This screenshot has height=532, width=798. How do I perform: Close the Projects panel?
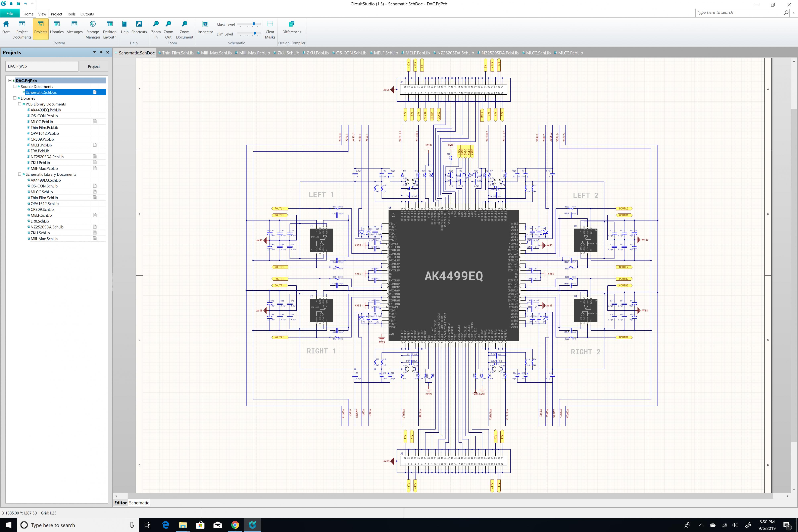(x=107, y=52)
